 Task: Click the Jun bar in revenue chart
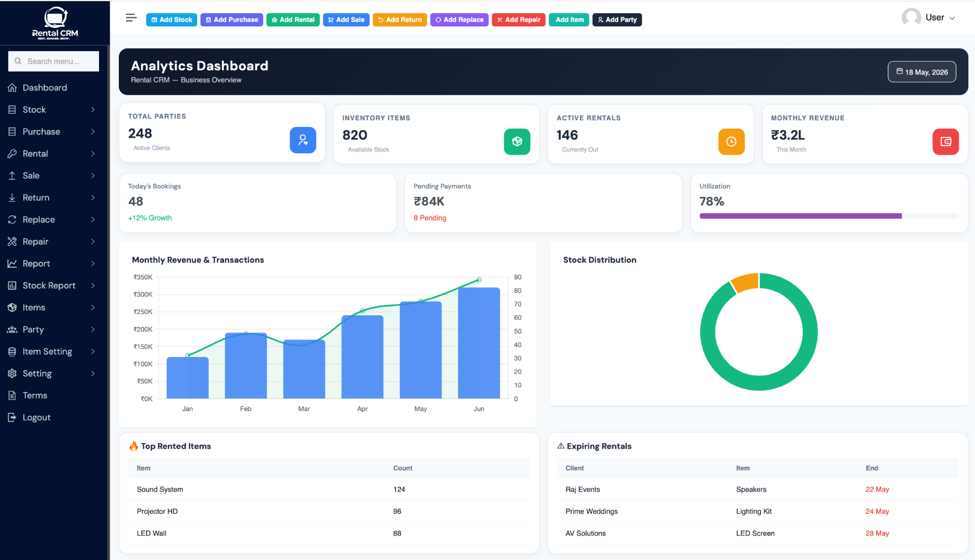point(479,343)
